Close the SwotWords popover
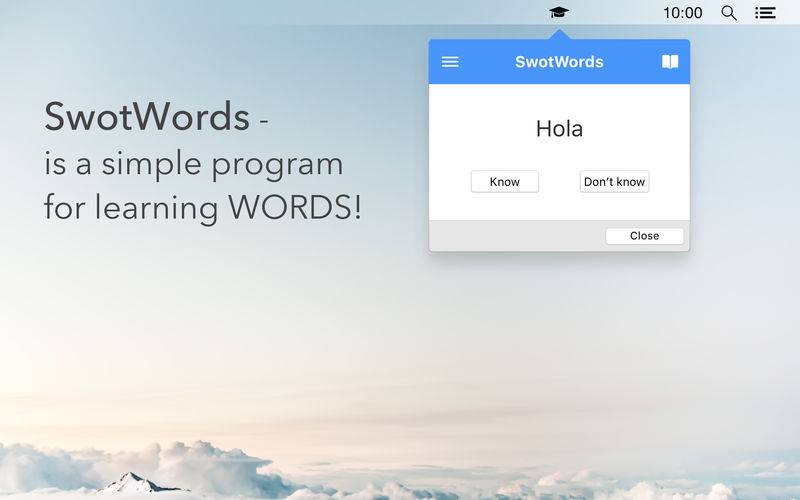 644,236
